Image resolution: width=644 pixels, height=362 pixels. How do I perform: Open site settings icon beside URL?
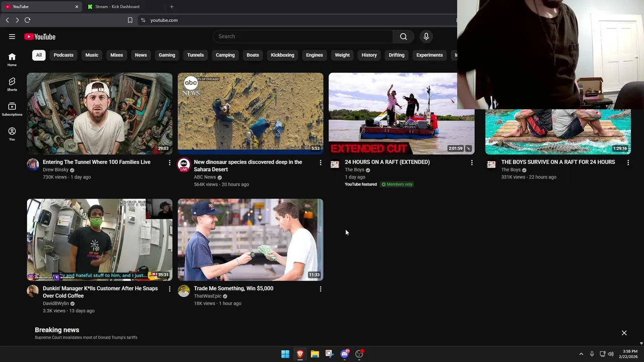[x=143, y=20]
